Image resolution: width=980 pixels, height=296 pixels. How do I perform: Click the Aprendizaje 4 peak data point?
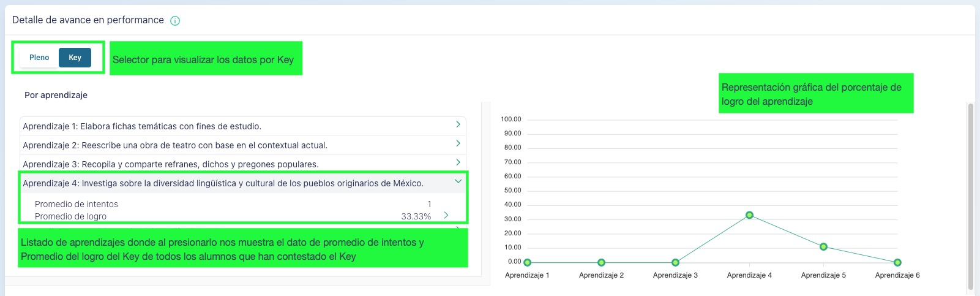click(x=749, y=215)
